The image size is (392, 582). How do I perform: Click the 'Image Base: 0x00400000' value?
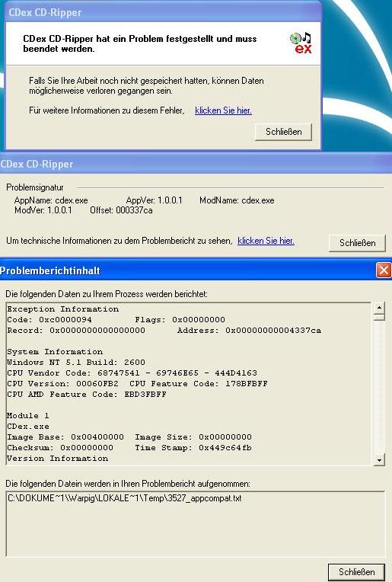[x=65, y=437]
